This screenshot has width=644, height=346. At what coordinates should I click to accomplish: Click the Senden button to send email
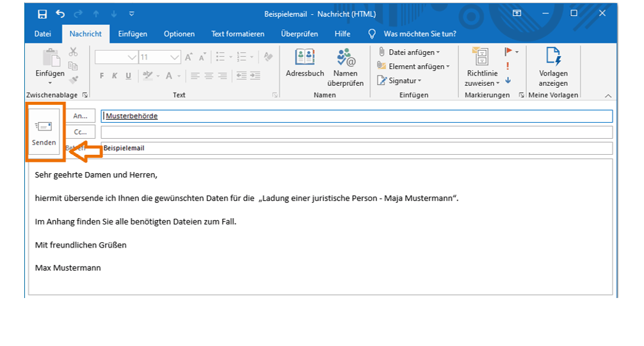pyautogui.click(x=44, y=132)
